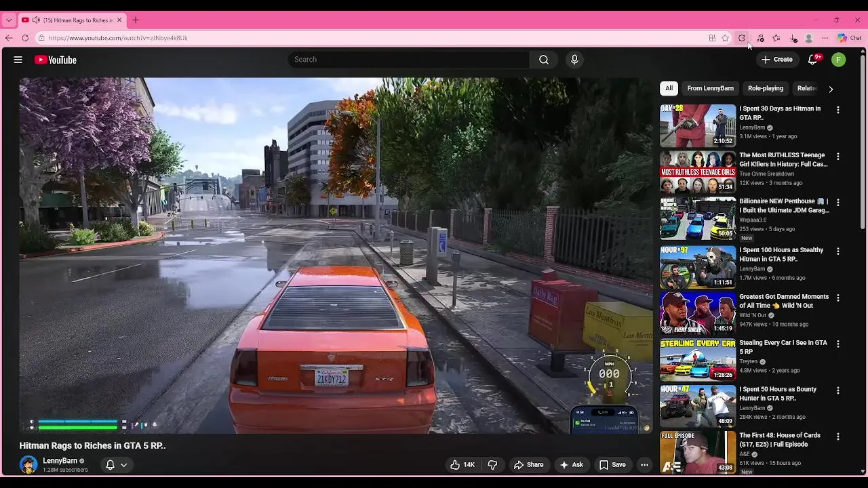
Task: Open Edge split screen icon in address bar
Action: (712, 38)
